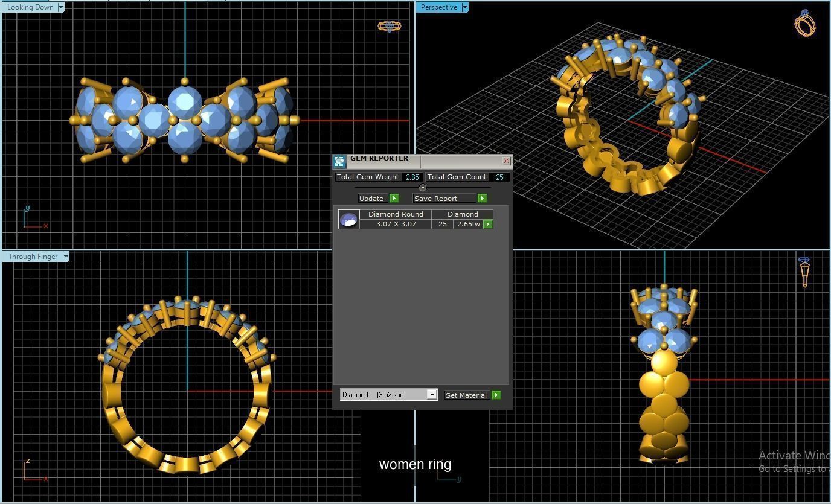Image resolution: width=831 pixels, height=504 pixels.
Task: Select the Looking Down viewport label
Action: pos(30,7)
